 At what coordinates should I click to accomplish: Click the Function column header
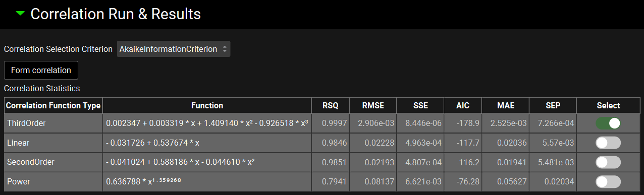207,106
